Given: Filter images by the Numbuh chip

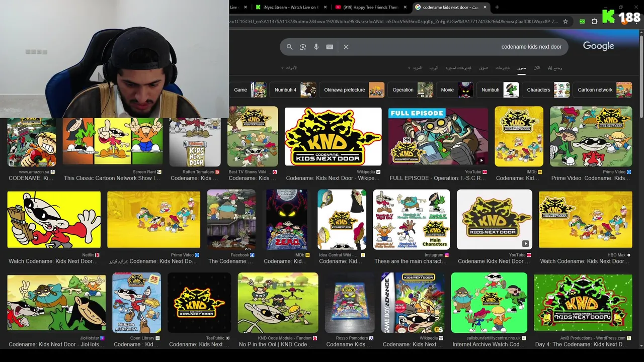Looking at the screenshot, I should tap(498, 90).
